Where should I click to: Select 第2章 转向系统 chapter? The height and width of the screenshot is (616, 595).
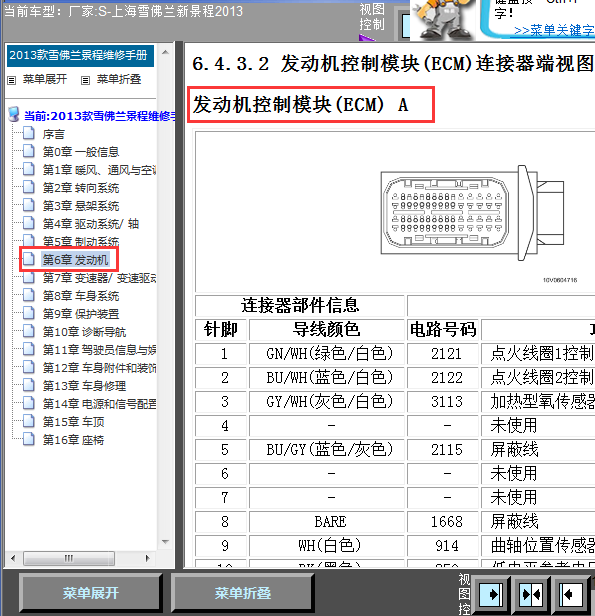click(81, 188)
